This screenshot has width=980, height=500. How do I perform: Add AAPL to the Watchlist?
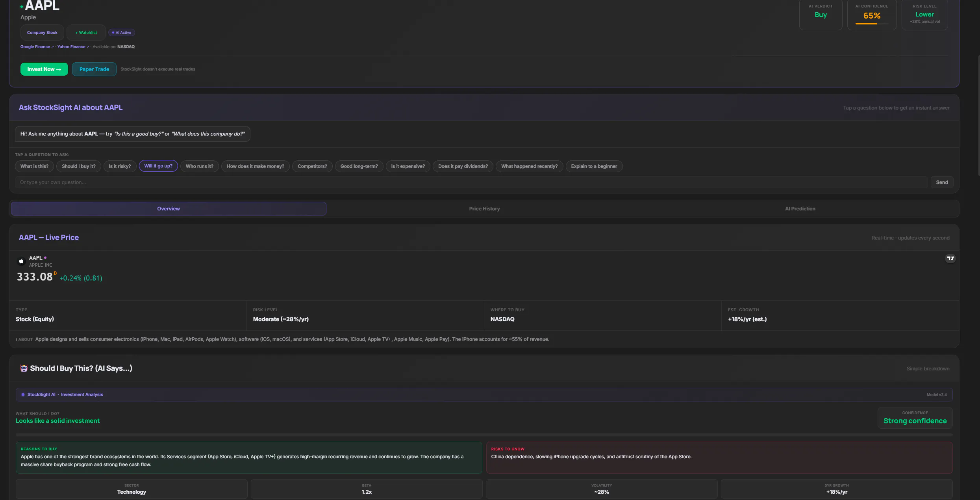pyautogui.click(x=86, y=33)
